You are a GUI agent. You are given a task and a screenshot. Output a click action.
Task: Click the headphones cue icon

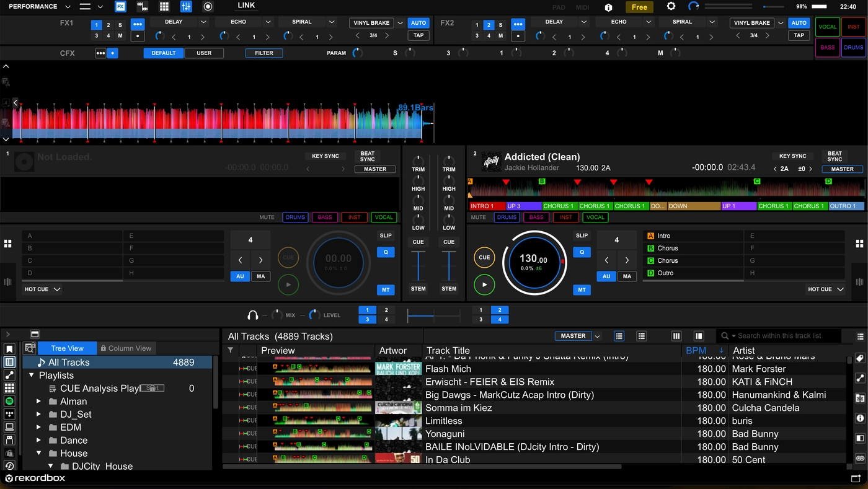click(252, 315)
